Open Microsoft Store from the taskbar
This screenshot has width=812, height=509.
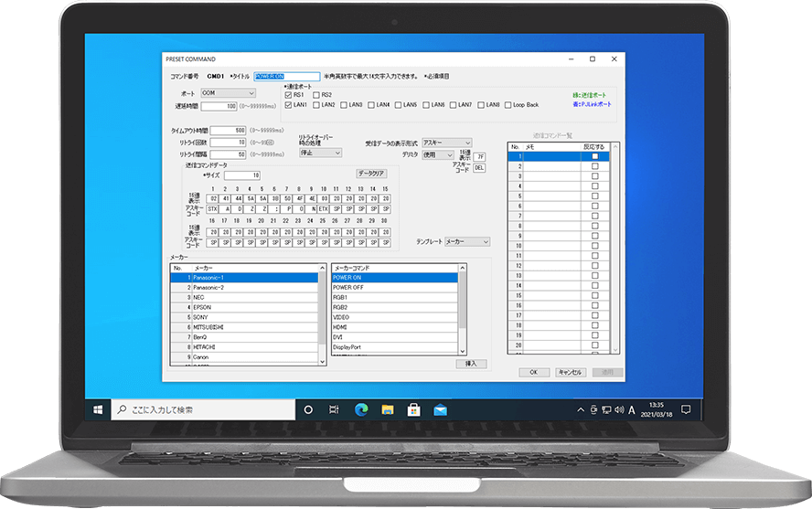click(413, 409)
